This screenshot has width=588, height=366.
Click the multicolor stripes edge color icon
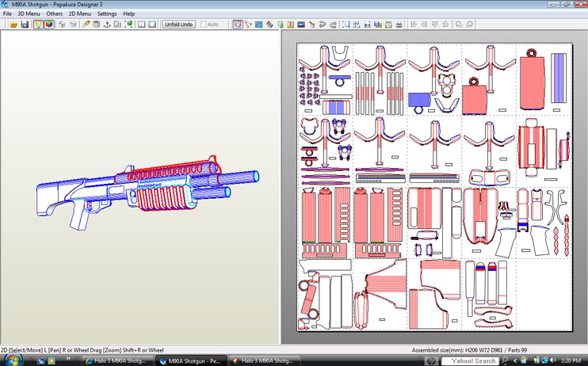pyautogui.click(x=269, y=25)
